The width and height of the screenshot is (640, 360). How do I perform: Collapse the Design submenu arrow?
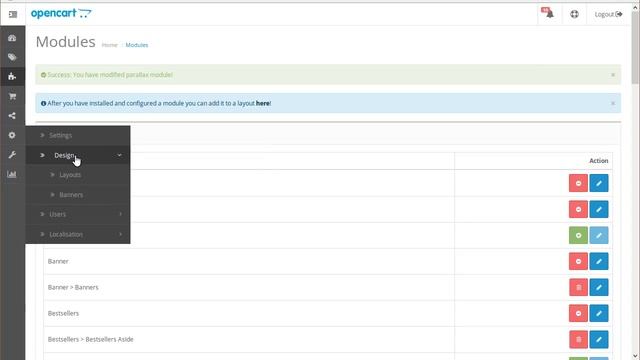tap(120, 155)
